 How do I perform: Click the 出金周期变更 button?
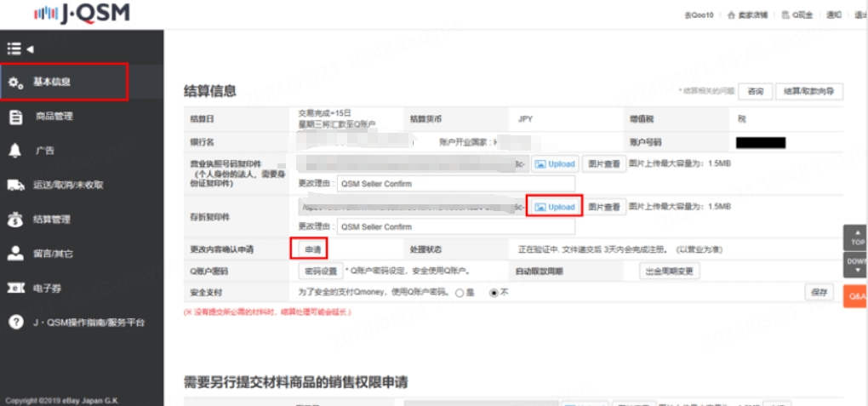click(670, 272)
